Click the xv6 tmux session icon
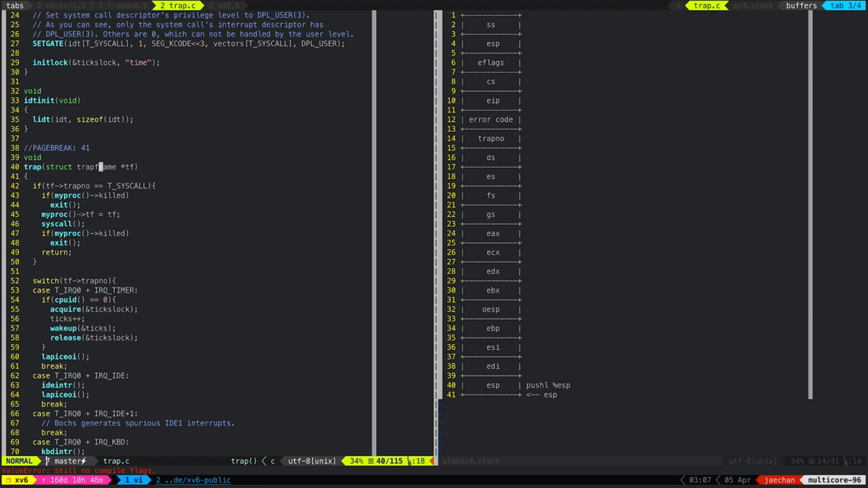Image resolution: width=868 pixels, height=488 pixels. pos(8,480)
